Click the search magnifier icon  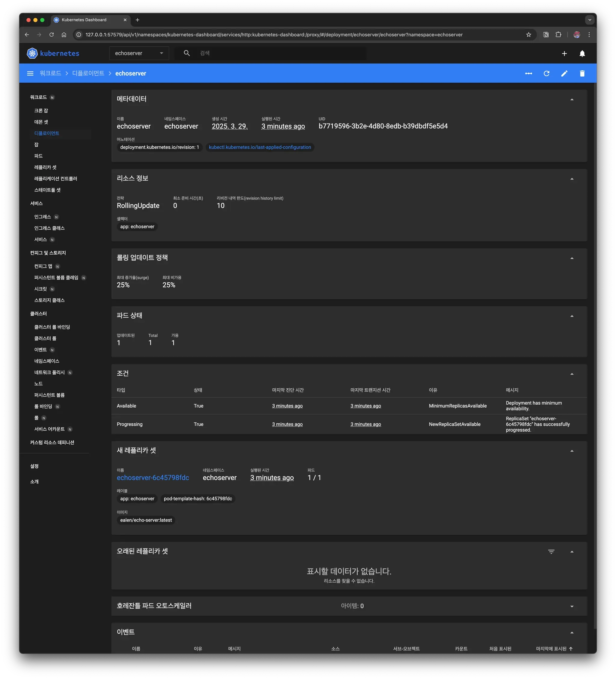coord(187,53)
